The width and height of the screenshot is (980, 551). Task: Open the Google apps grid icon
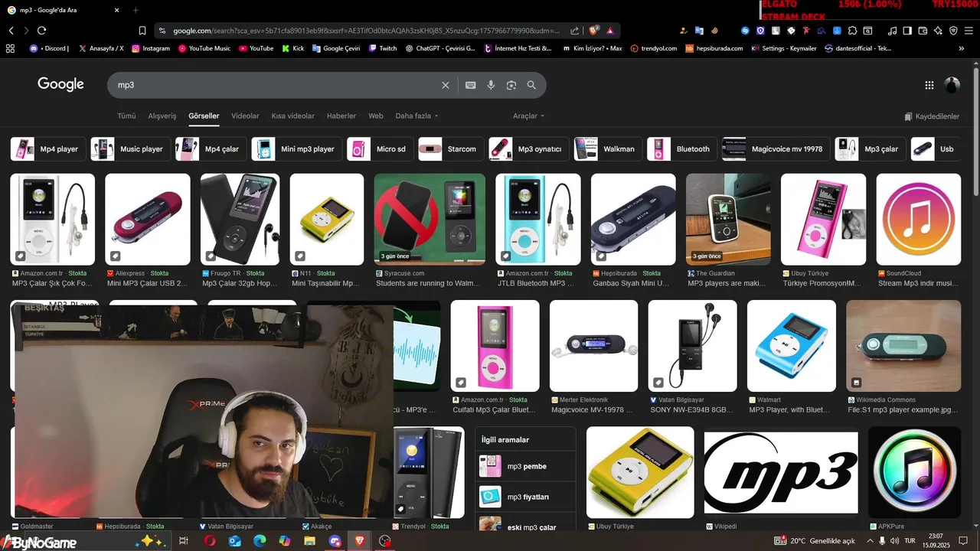[x=929, y=85]
